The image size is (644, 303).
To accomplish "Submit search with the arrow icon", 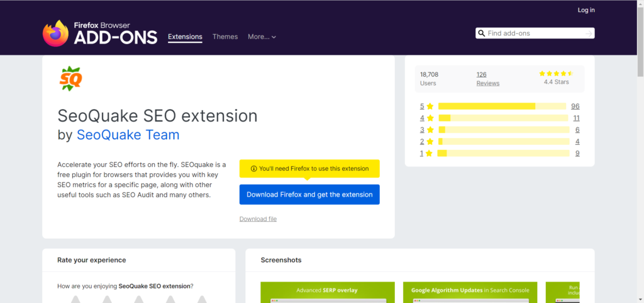I will 589,33.
